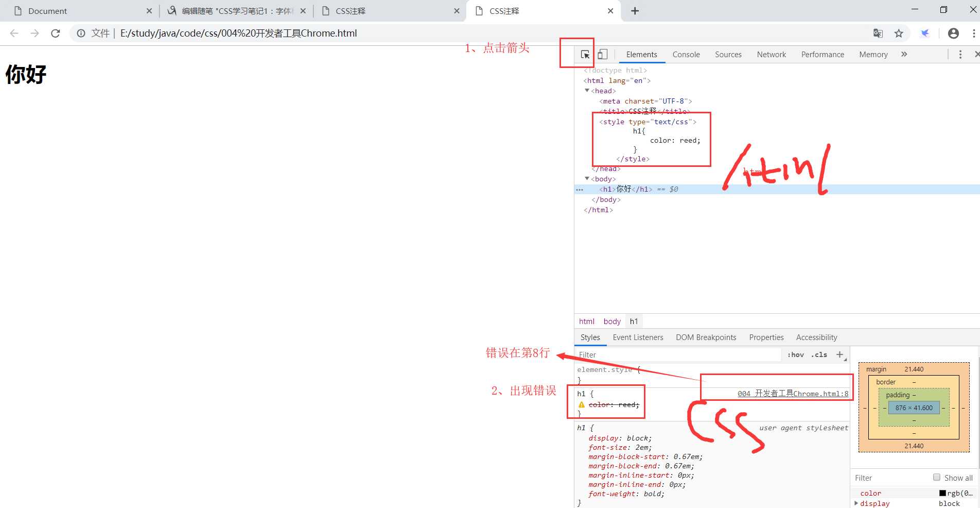Toggle the Show all checkbox
Screen dimensions: 980x508
click(937, 477)
